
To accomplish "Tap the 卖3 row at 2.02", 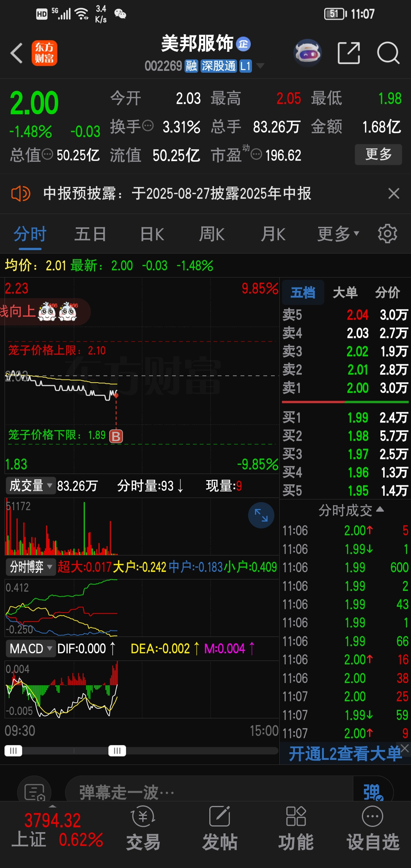I will coord(345,351).
